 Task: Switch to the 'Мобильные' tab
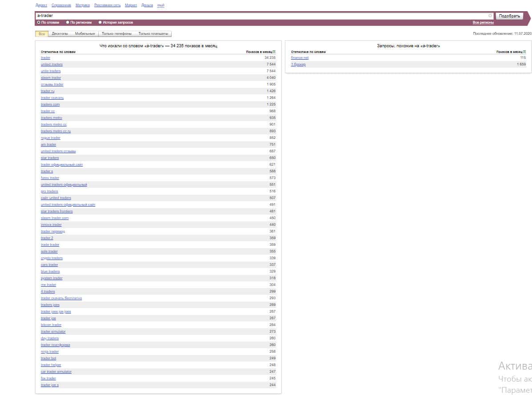tap(85, 34)
